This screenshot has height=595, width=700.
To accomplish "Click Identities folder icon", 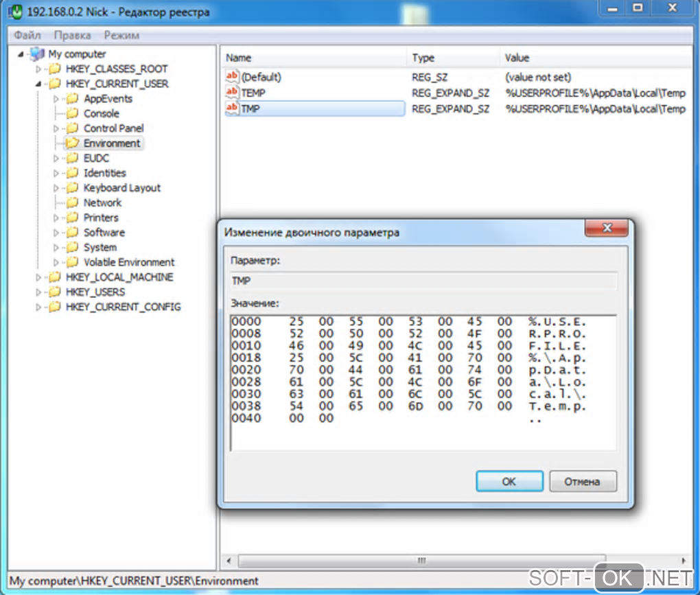I will point(72,173).
